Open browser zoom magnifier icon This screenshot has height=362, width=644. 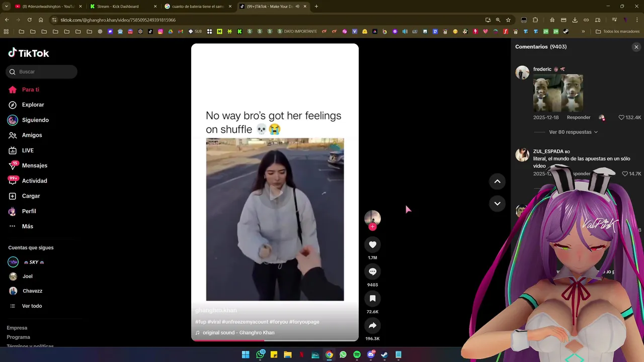pos(498,20)
